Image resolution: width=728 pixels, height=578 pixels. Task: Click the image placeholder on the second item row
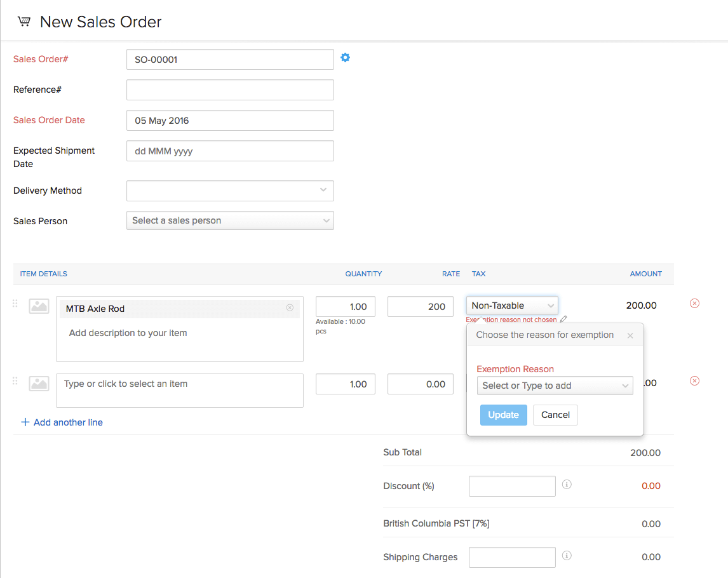coord(39,383)
